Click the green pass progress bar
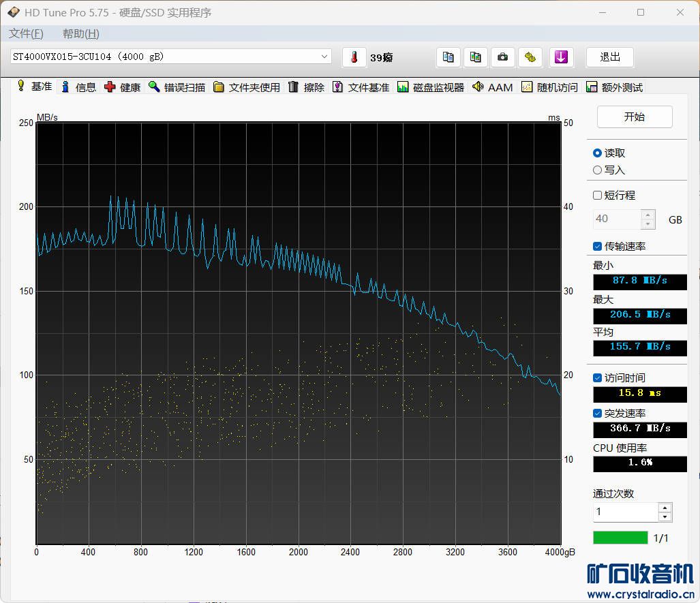 [x=620, y=538]
